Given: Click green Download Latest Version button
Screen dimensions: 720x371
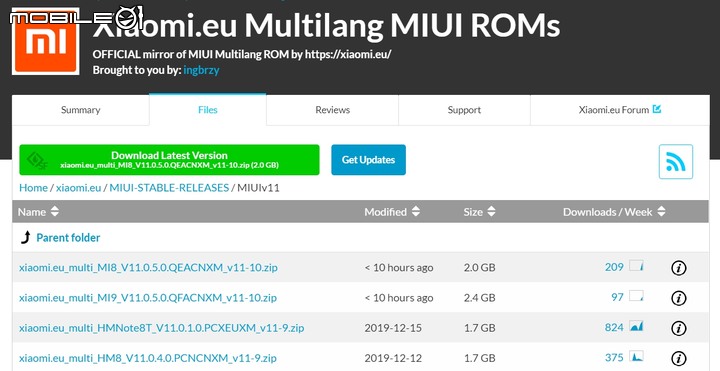Looking at the screenshot, I should coord(169,160).
